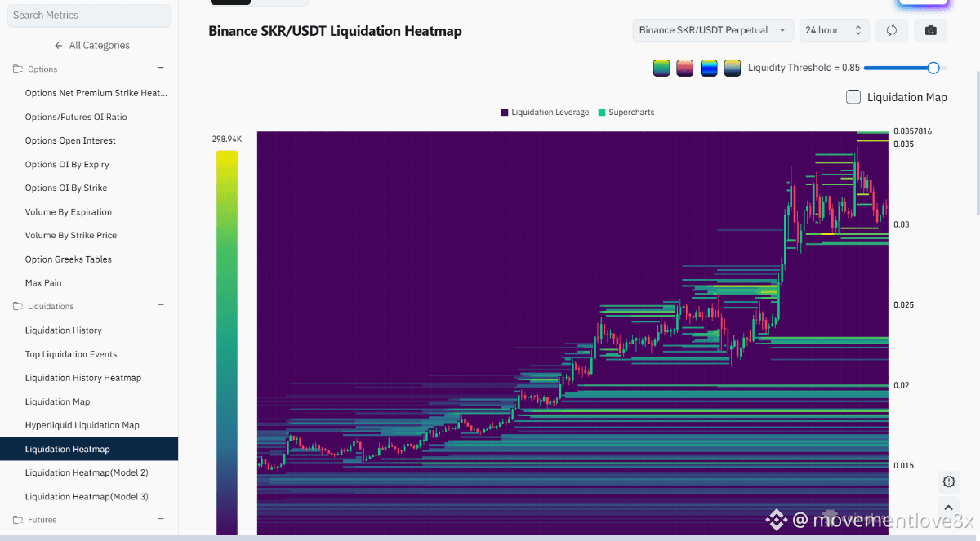Open Options Open Interest metric

70,140
